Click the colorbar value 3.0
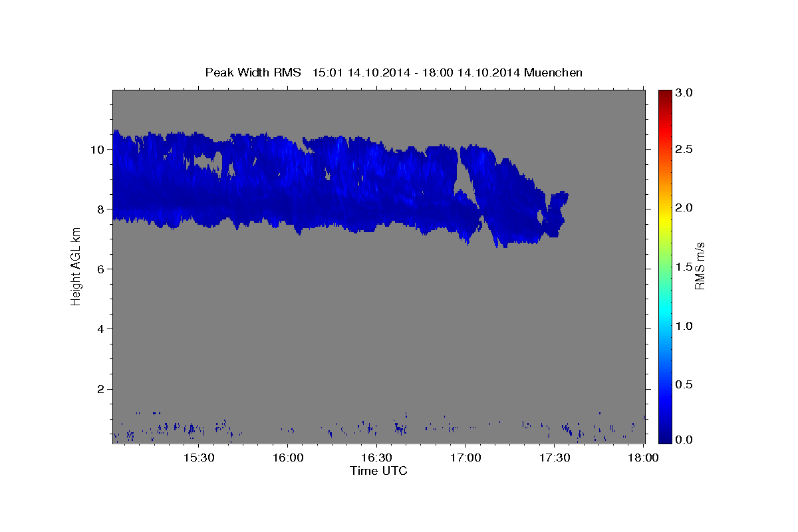 coord(684,93)
